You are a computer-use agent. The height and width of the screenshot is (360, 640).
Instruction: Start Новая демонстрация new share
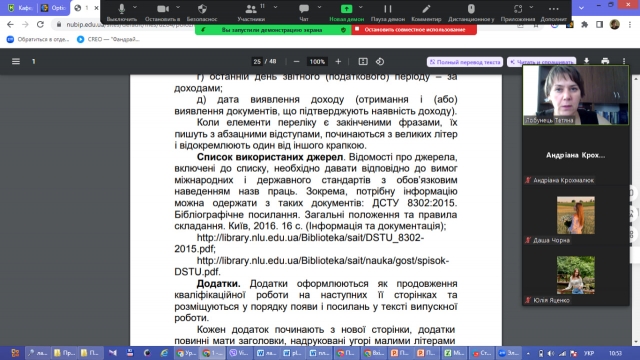click(x=347, y=12)
